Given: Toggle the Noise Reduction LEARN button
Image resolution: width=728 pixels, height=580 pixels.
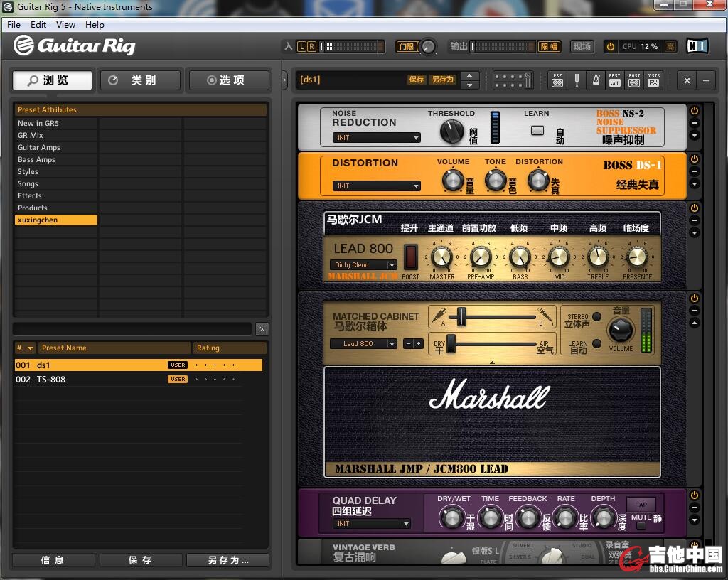Looking at the screenshot, I should (x=537, y=131).
